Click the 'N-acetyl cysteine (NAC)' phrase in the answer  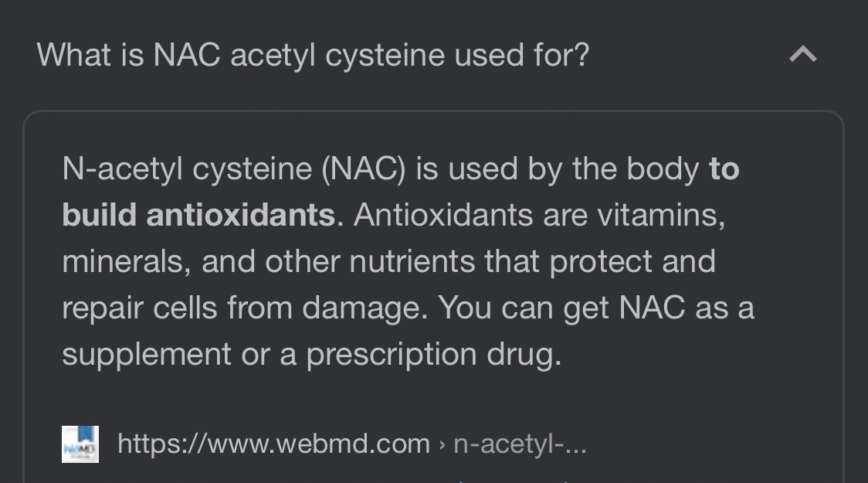point(234,169)
